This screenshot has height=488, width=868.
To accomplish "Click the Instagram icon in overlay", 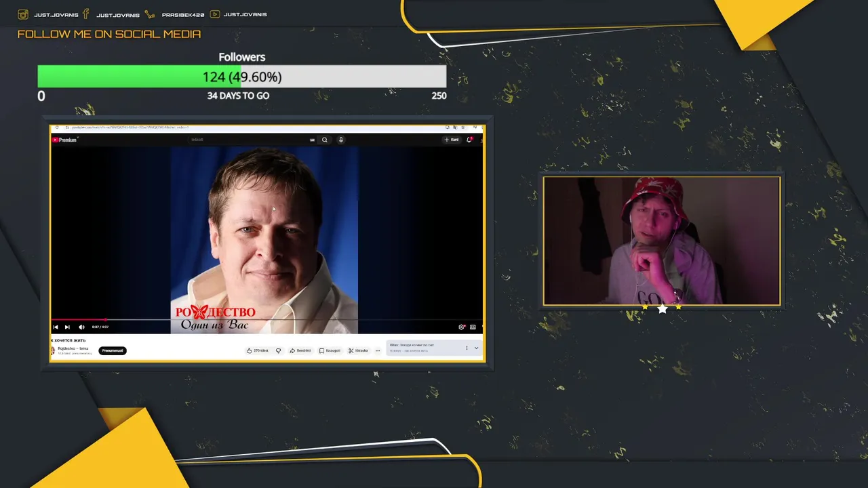I will click(23, 14).
